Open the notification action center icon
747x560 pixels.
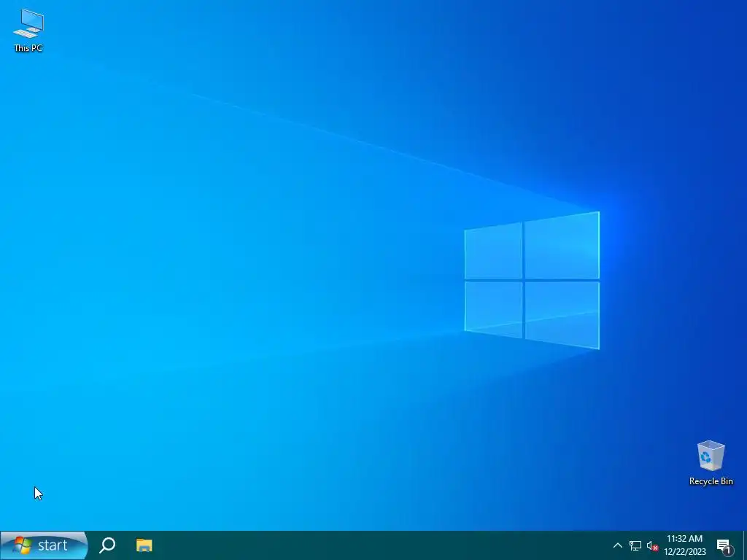pyautogui.click(x=724, y=546)
